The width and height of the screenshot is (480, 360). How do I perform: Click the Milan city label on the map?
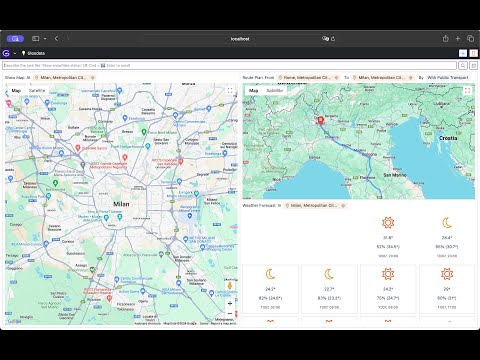[121, 204]
